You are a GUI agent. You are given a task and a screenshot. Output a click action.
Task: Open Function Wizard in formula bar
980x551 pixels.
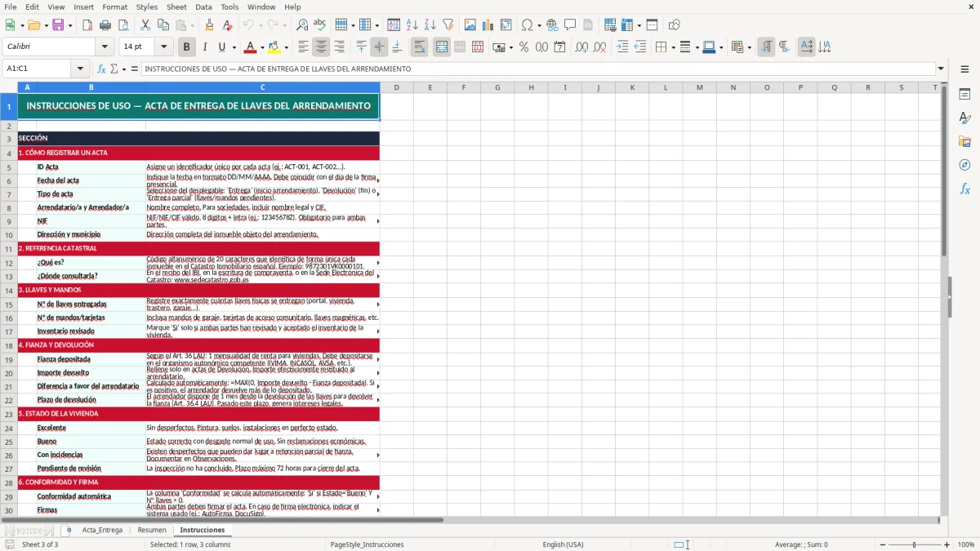pyautogui.click(x=102, y=69)
